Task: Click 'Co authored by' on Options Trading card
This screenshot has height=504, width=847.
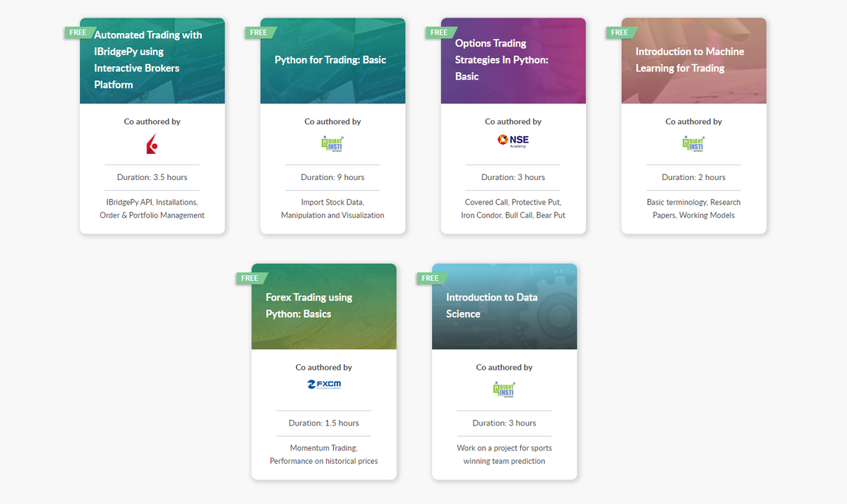Action: 513,121
